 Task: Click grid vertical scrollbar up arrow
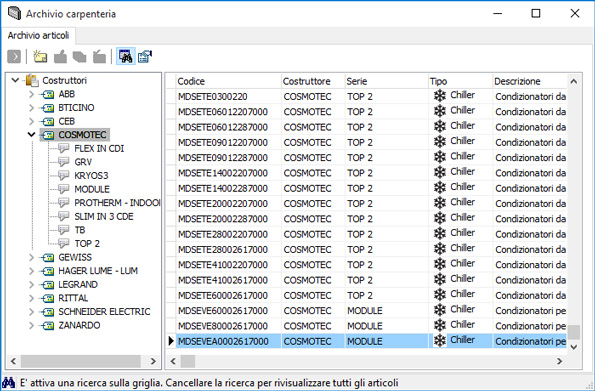574,81
